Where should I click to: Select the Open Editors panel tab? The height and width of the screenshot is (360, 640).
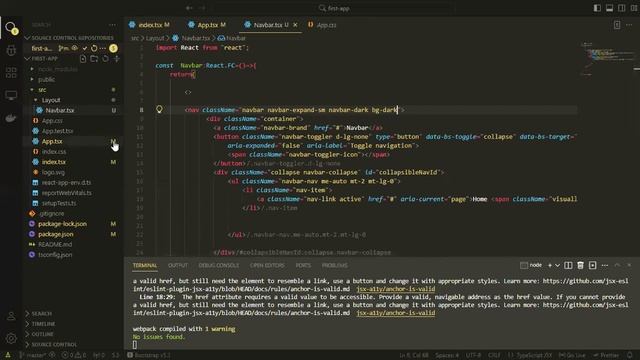(x=267, y=265)
